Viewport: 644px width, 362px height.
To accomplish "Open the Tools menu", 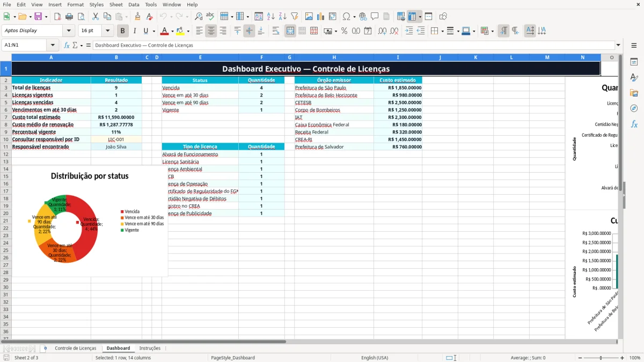I will (x=151, y=4).
